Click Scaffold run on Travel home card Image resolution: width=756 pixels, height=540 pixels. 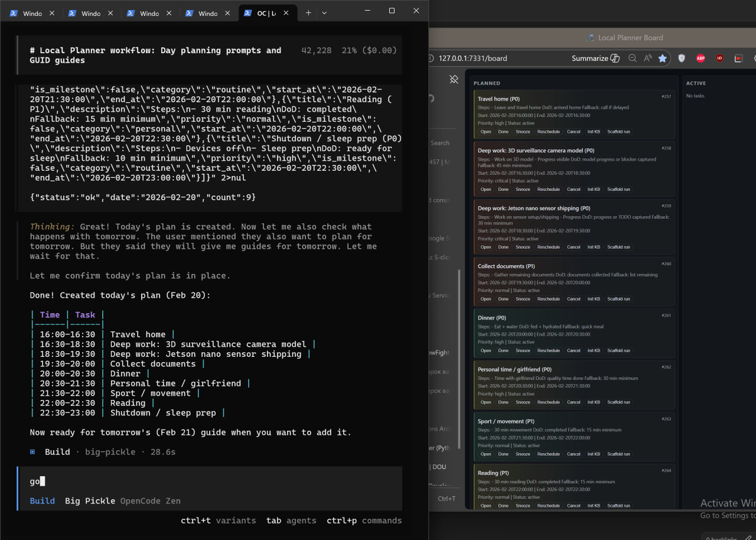point(618,131)
